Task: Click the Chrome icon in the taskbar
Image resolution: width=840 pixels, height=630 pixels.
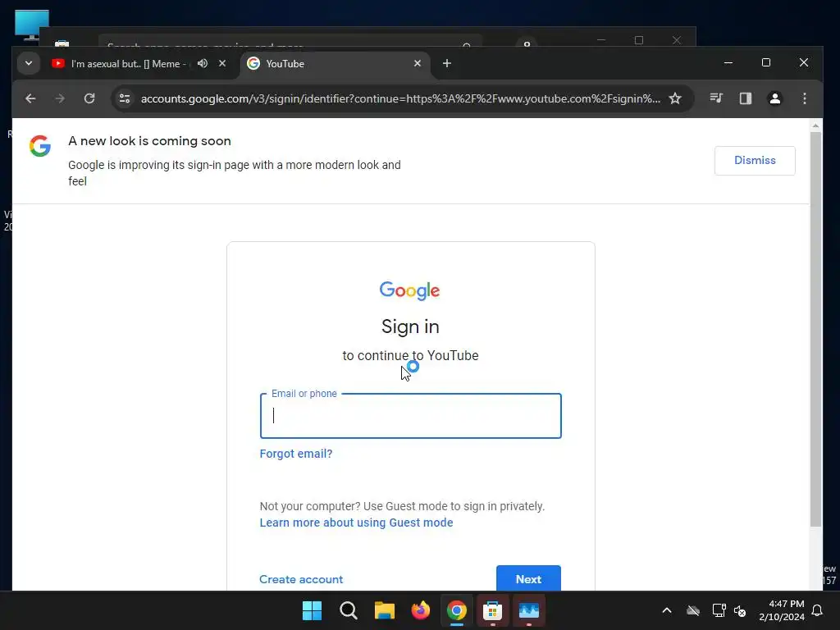Action: coord(457,610)
